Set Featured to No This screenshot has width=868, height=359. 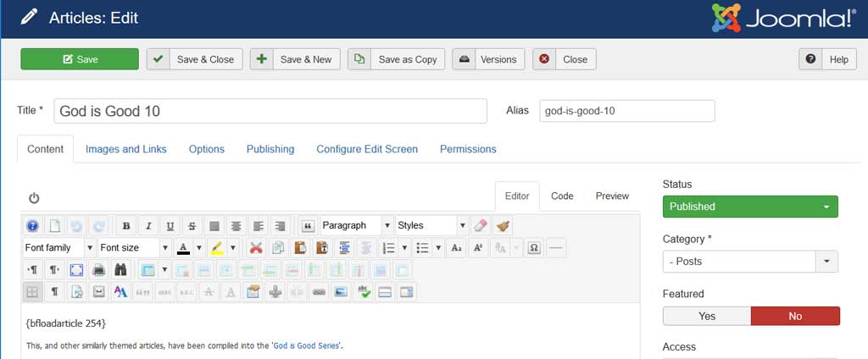795,317
